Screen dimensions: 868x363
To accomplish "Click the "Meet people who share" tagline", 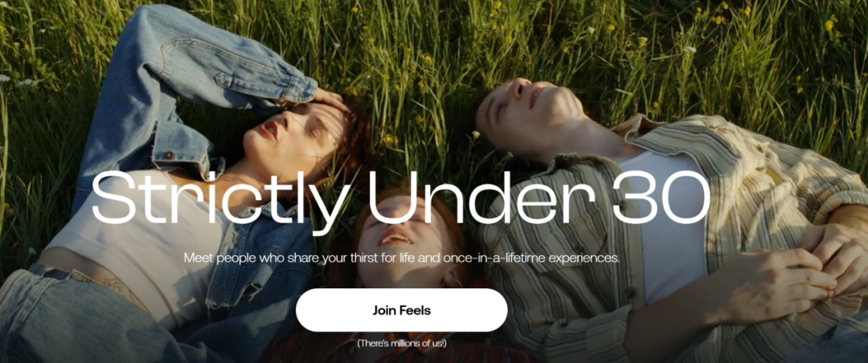I will [401, 258].
